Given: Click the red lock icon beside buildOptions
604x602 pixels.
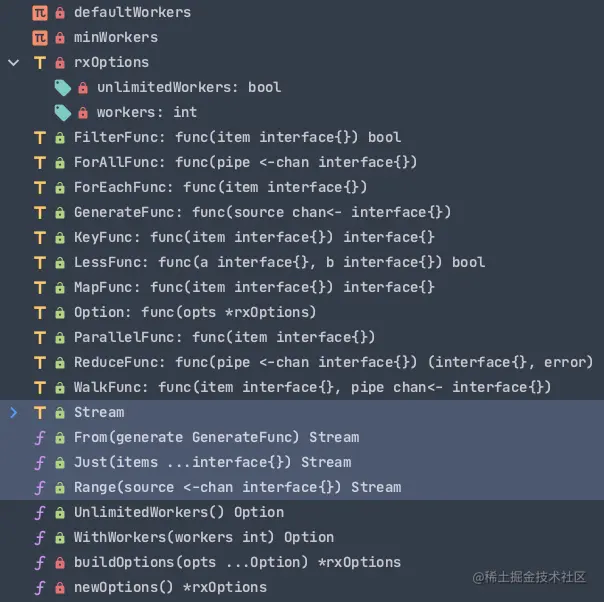Looking at the screenshot, I should pos(60,562).
